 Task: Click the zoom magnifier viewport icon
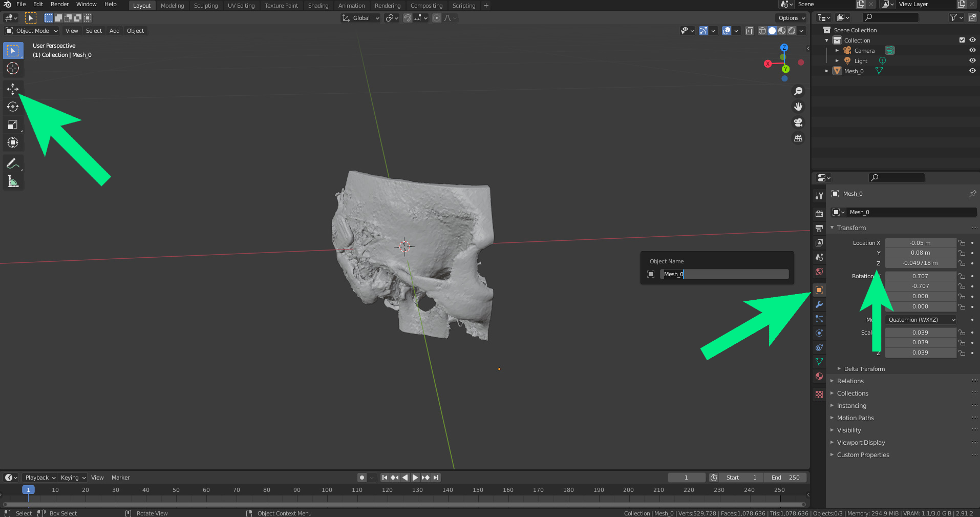[798, 91]
